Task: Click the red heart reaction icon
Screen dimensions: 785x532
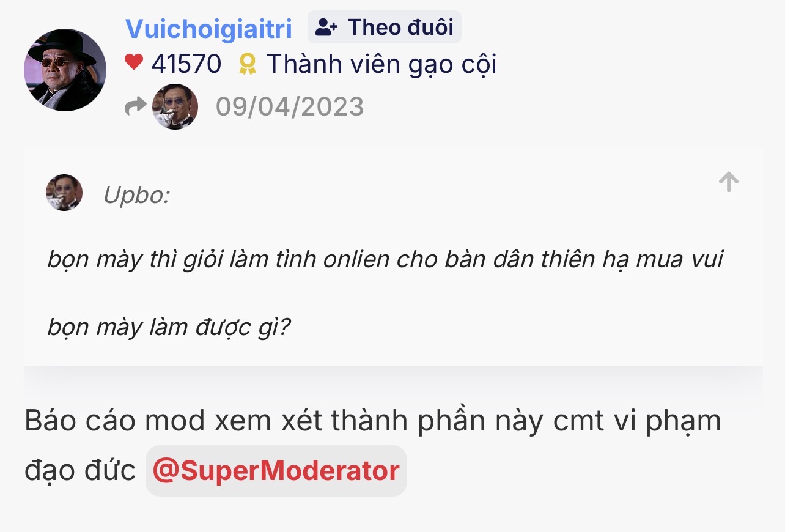Action: coord(133,62)
